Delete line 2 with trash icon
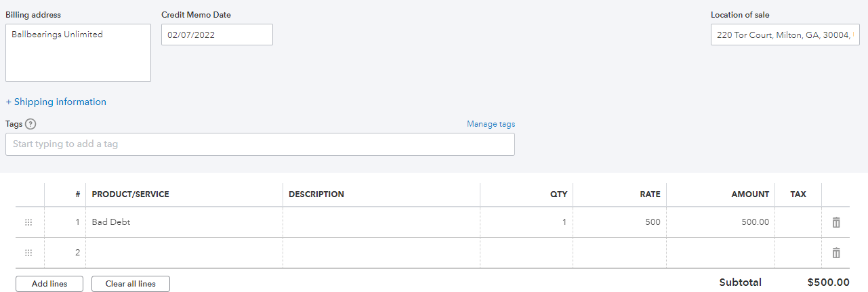Screen dimensions: 868x292 point(836,253)
